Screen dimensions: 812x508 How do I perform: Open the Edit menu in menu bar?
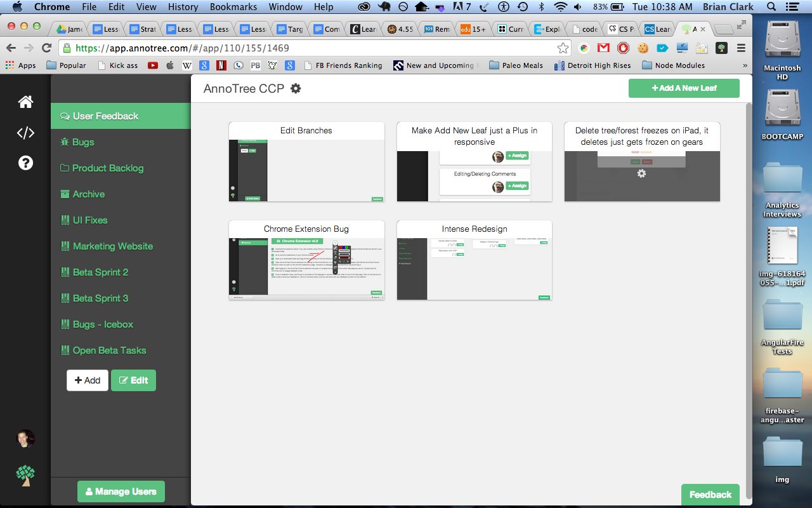coord(116,7)
